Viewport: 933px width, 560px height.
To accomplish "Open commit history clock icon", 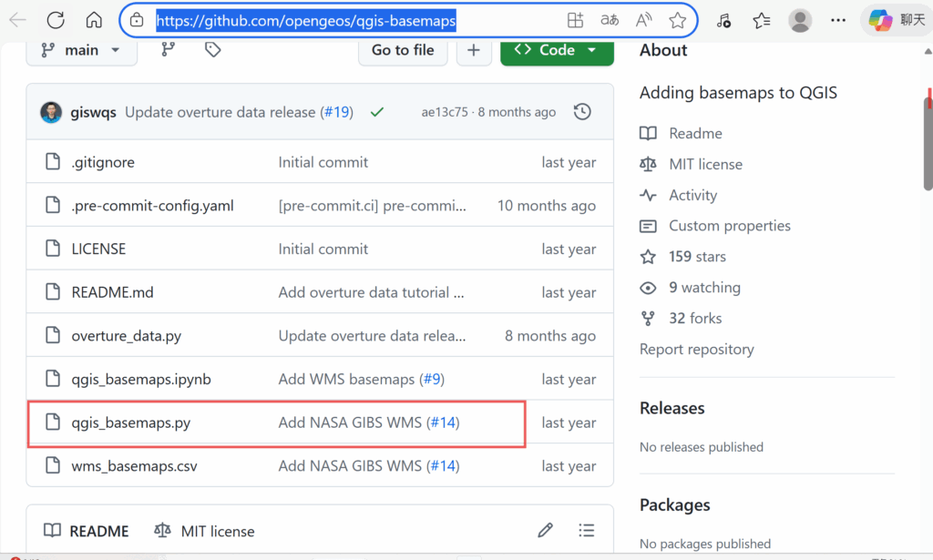I will 582,112.
